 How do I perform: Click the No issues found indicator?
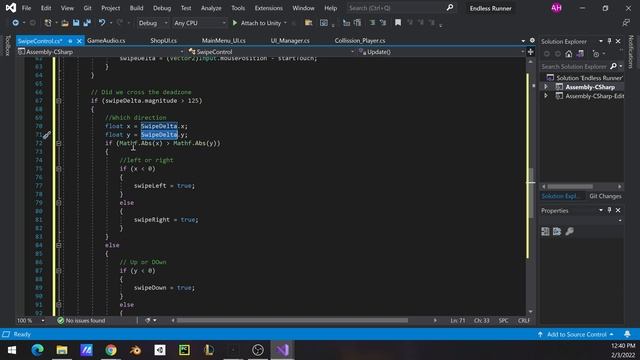(x=81, y=320)
